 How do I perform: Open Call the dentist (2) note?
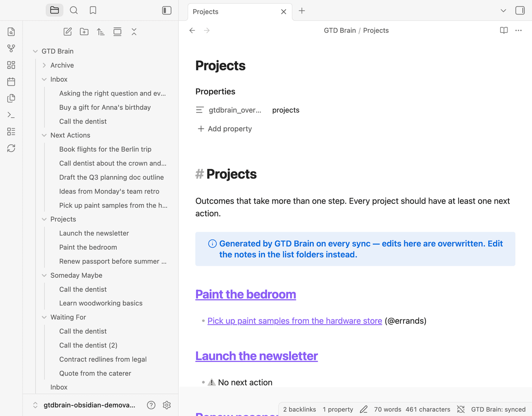(88, 345)
